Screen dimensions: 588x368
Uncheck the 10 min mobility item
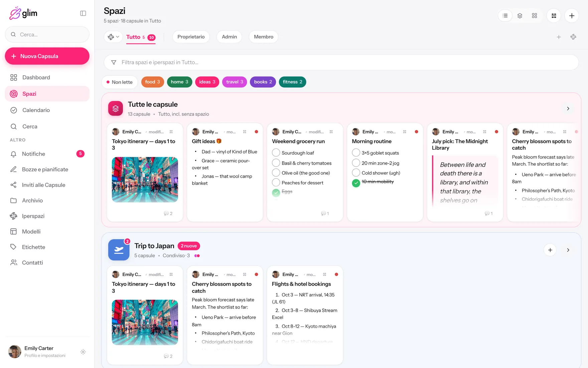(356, 183)
